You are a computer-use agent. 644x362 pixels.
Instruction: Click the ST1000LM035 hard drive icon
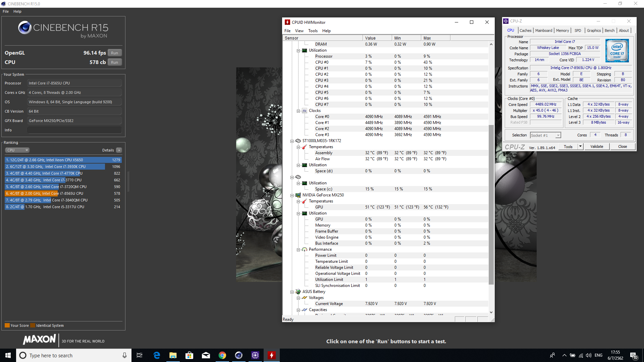298,141
